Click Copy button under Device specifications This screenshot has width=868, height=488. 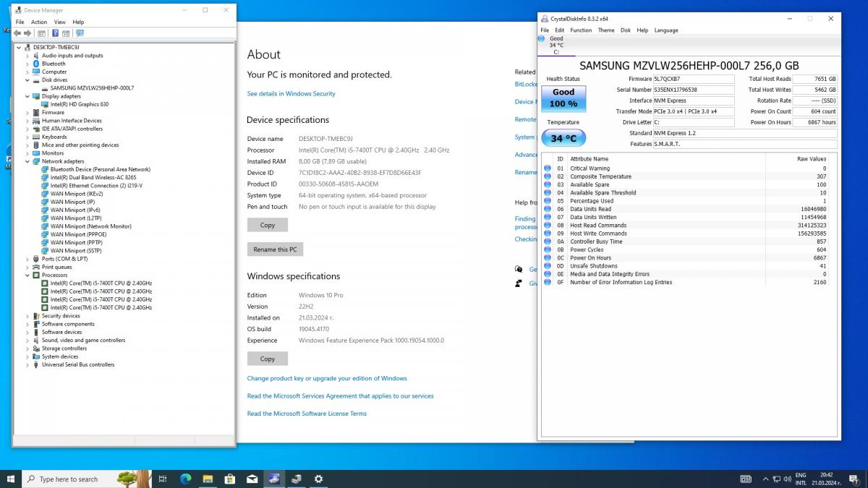click(x=268, y=225)
